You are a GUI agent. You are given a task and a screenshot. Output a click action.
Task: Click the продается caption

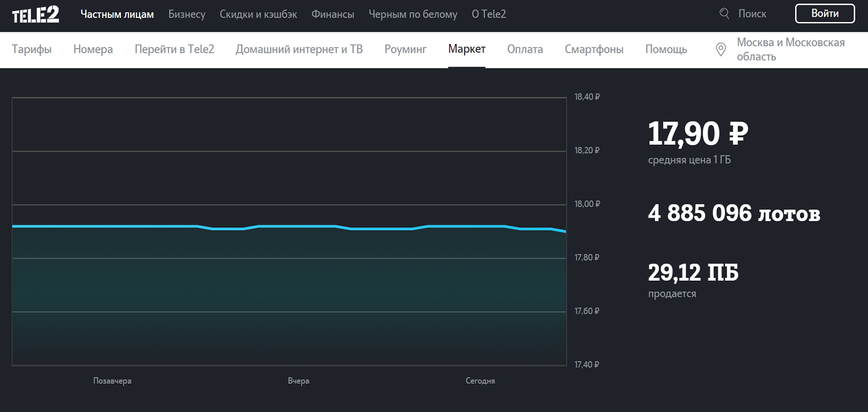tap(672, 294)
